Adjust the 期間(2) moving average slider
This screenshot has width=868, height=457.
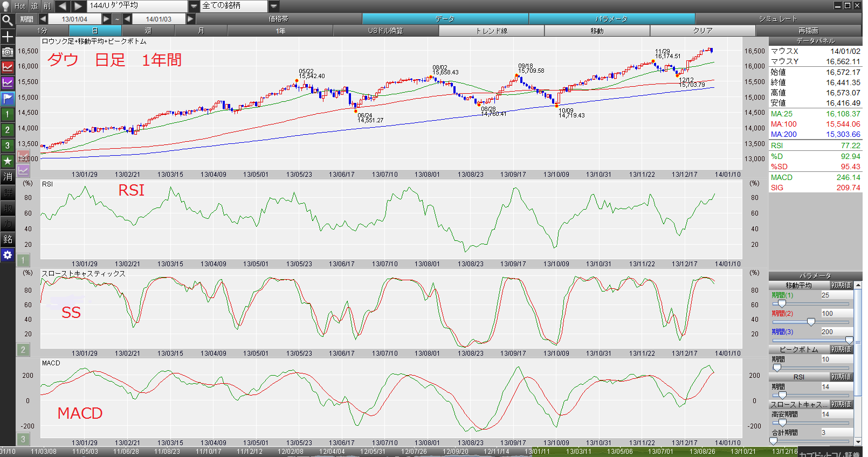(811, 322)
